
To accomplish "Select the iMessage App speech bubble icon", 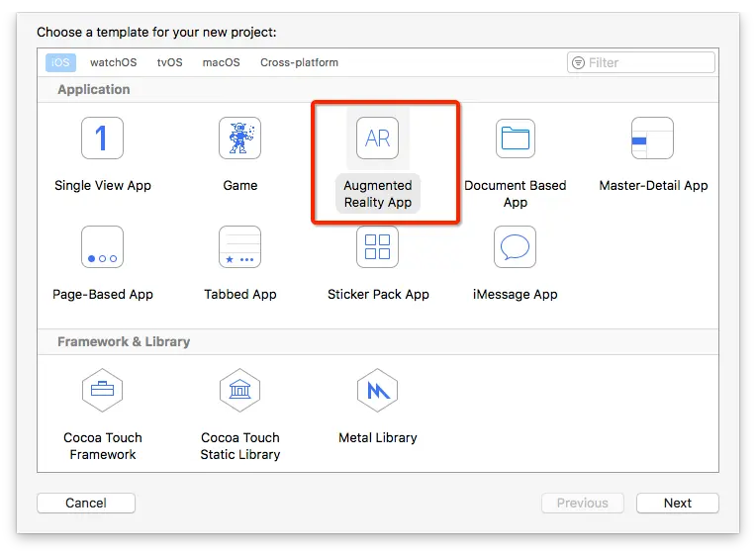I will coord(515,247).
